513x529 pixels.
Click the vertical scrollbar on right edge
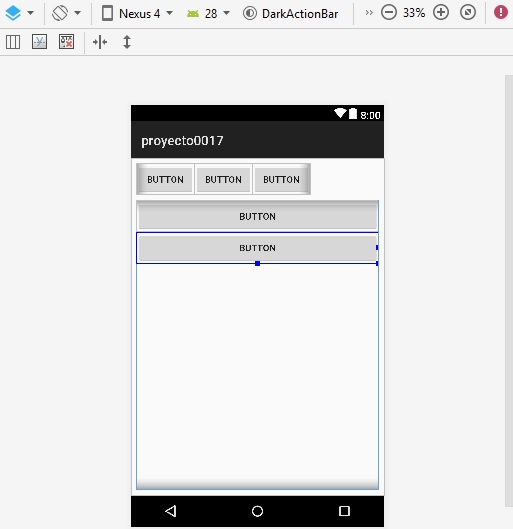point(509,290)
